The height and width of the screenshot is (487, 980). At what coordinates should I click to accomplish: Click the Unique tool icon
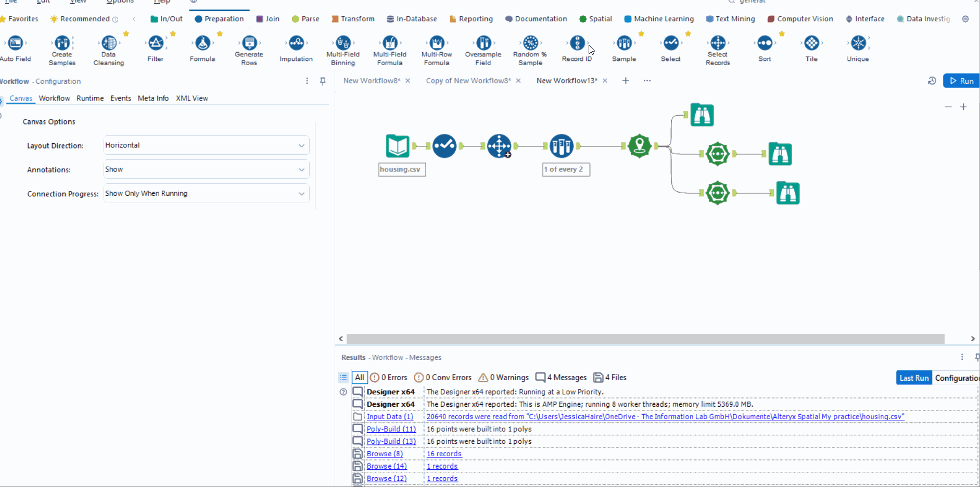858,43
